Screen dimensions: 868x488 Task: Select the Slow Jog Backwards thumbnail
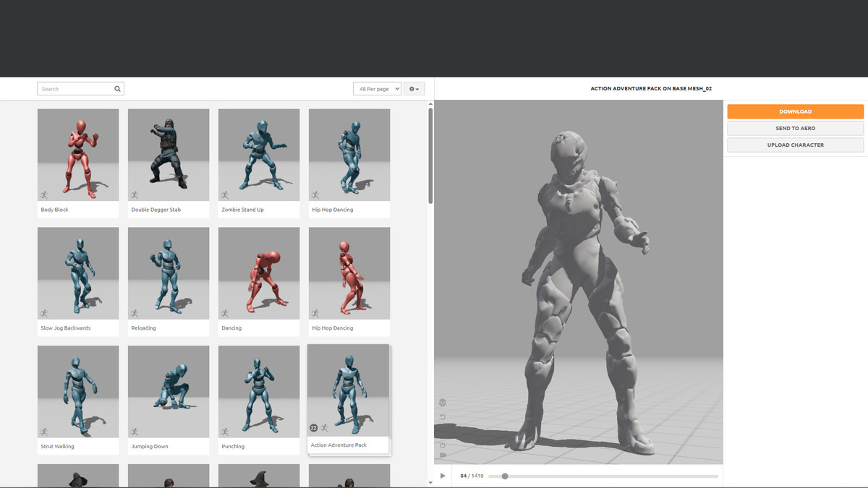(x=78, y=273)
